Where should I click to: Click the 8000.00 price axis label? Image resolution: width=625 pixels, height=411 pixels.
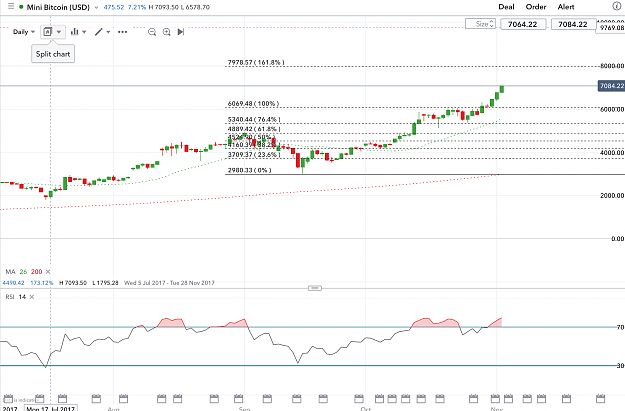pyautogui.click(x=612, y=66)
